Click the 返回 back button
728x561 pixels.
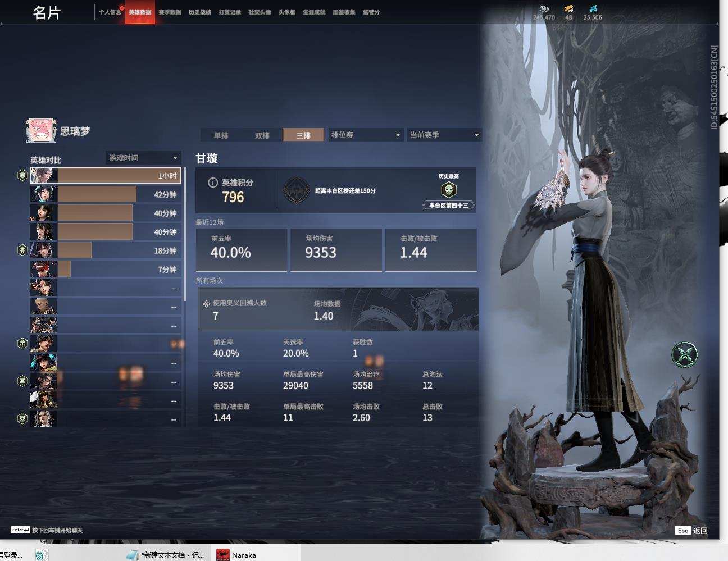pyautogui.click(x=700, y=530)
